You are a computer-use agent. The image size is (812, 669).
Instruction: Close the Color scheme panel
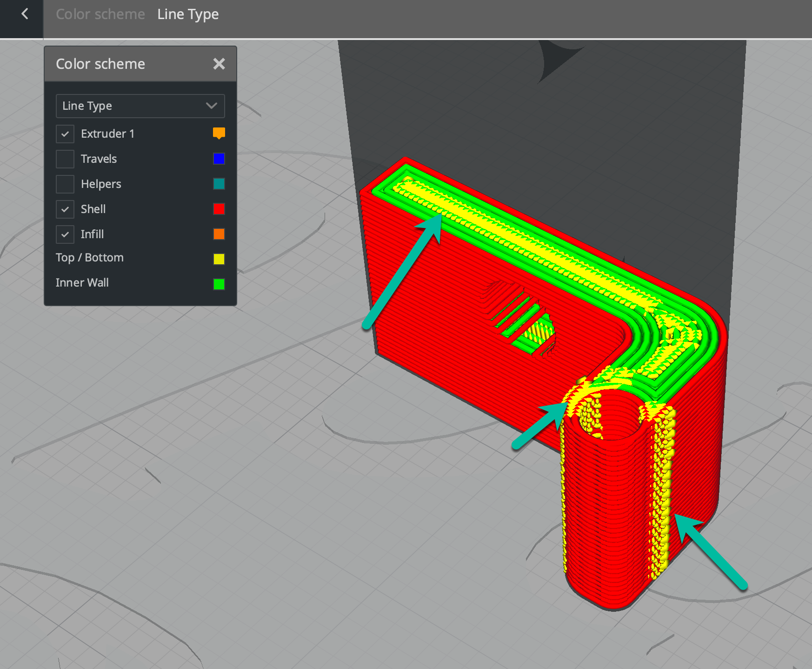pyautogui.click(x=219, y=64)
